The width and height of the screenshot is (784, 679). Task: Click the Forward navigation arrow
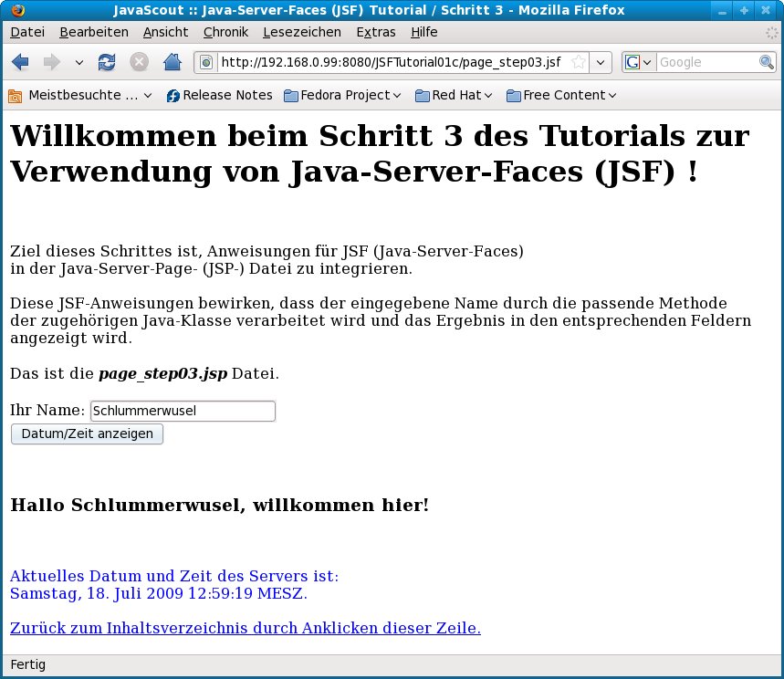pos(51,62)
